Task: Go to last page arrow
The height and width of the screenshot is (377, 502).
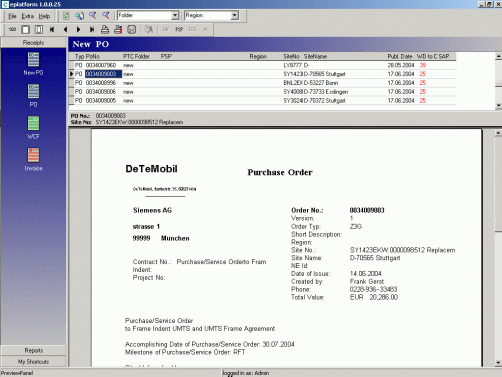Action: [92, 30]
